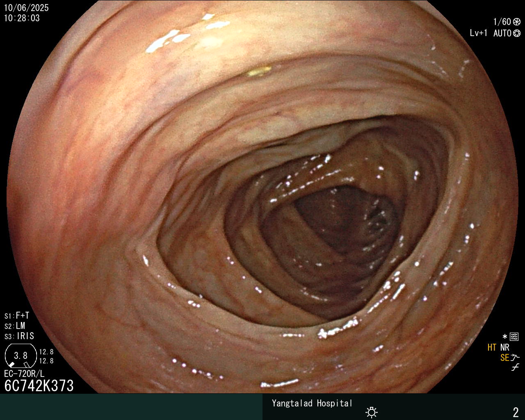Click the S2: LM switch assignment
This screenshot has width=525, height=420.
15,326
